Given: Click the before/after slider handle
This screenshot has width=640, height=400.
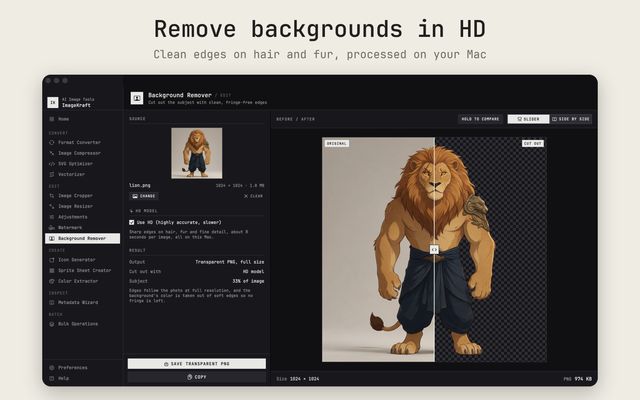Looking at the screenshot, I should point(434,249).
